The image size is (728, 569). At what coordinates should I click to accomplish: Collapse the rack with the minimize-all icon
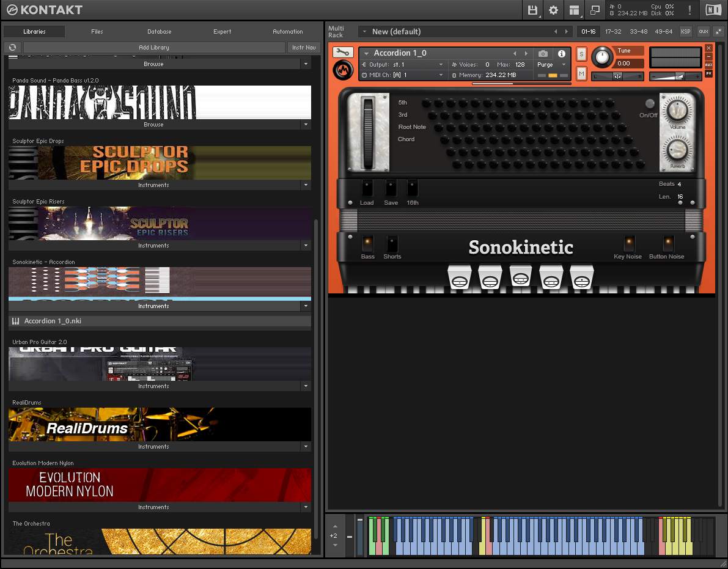pos(719,32)
